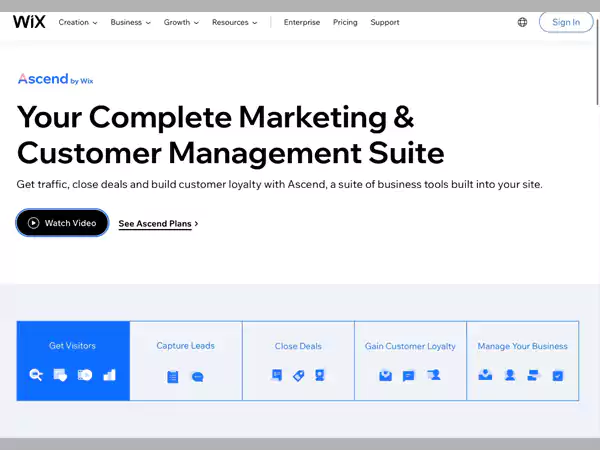This screenshot has width=600, height=450.
Task: Select the member person icon under Gain Customer Loyalty
Action: [x=434, y=375]
